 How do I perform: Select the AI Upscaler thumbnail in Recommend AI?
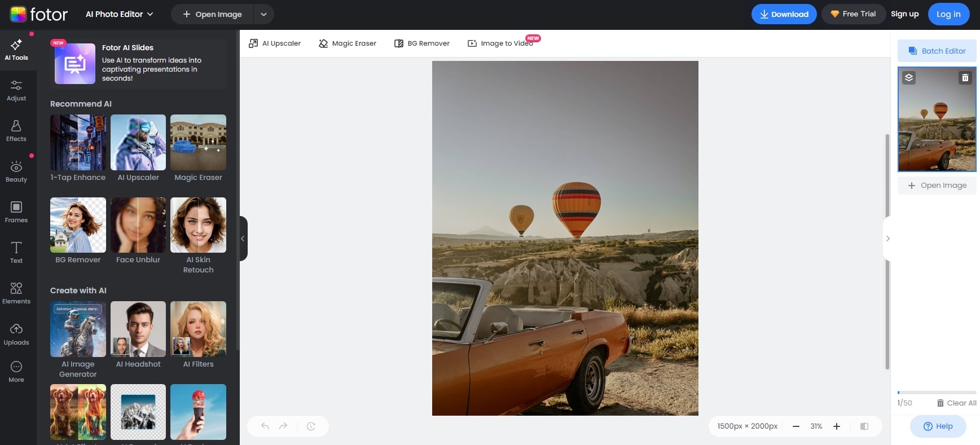[138, 142]
